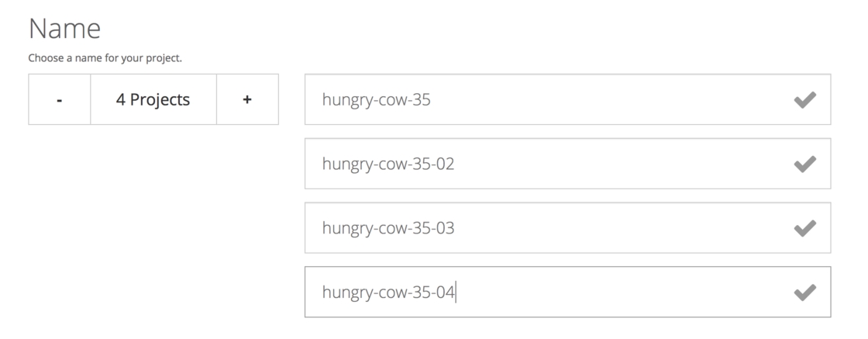The width and height of the screenshot is (868, 339).
Task: Focus the first field named hungry-cow-35
Action: (x=542, y=100)
